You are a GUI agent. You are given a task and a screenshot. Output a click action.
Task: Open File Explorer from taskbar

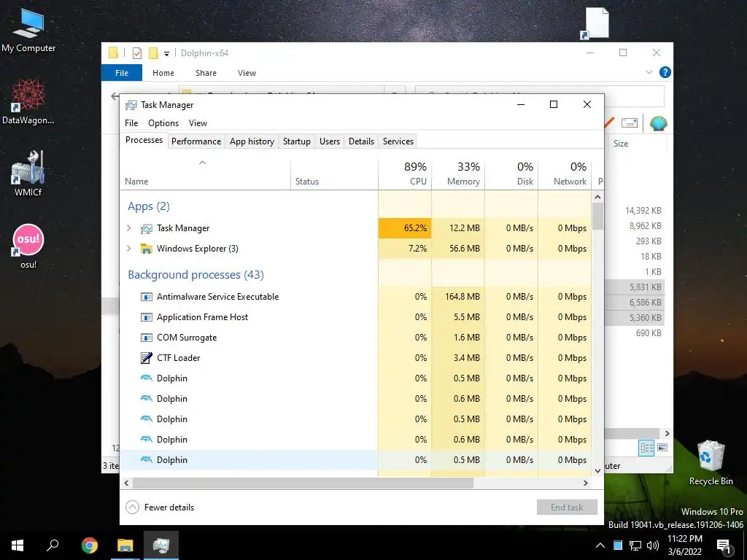125,545
